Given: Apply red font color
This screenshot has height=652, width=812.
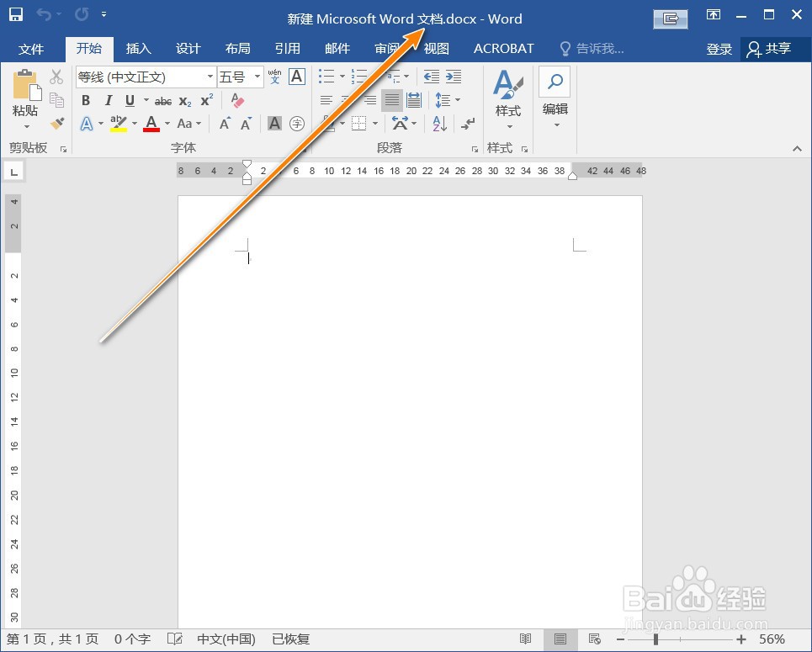Looking at the screenshot, I should [x=151, y=124].
